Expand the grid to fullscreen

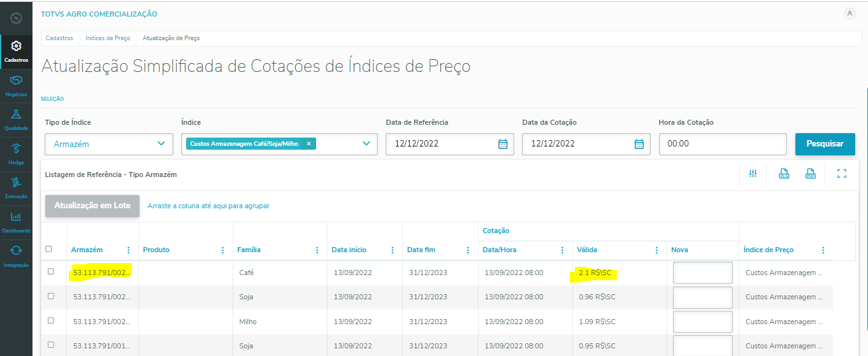(x=842, y=174)
